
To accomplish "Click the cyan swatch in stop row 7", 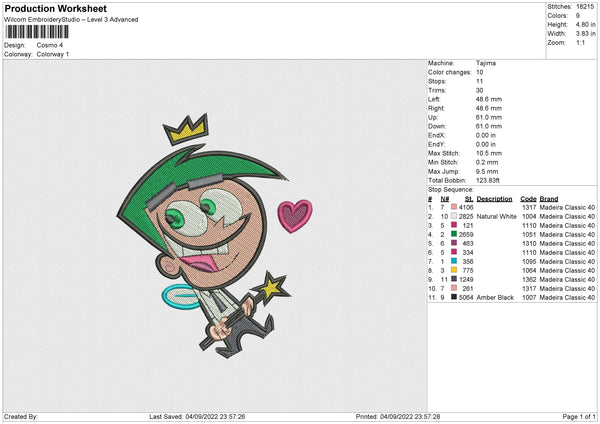I will click(454, 261).
